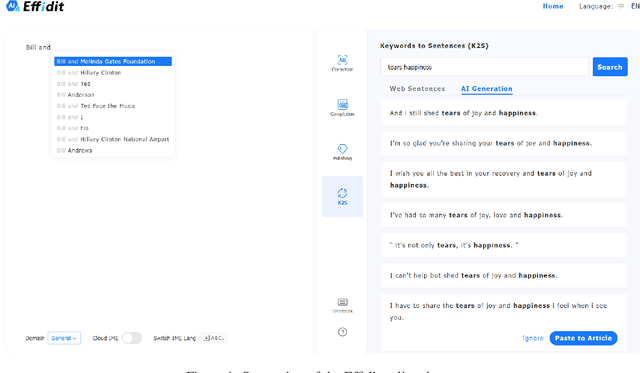The height and width of the screenshot is (373, 640).
Task: Select suggestion Bill Andrews
Action: coord(113,150)
